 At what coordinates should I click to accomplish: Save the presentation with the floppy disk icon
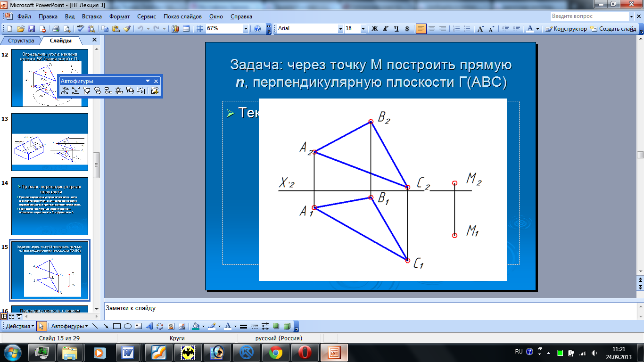32,29
